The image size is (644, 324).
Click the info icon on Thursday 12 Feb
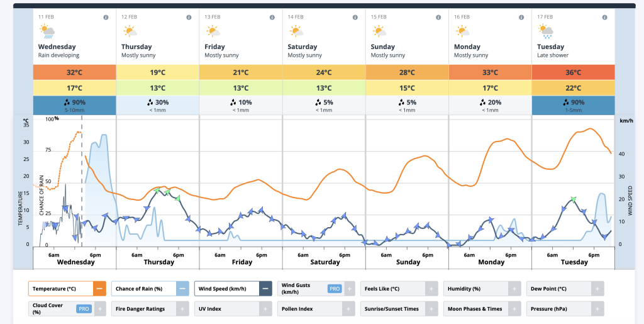click(x=189, y=17)
